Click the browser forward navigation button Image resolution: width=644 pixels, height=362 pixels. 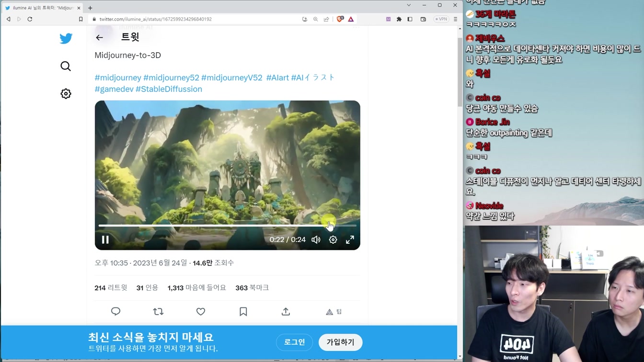(x=19, y=19)
